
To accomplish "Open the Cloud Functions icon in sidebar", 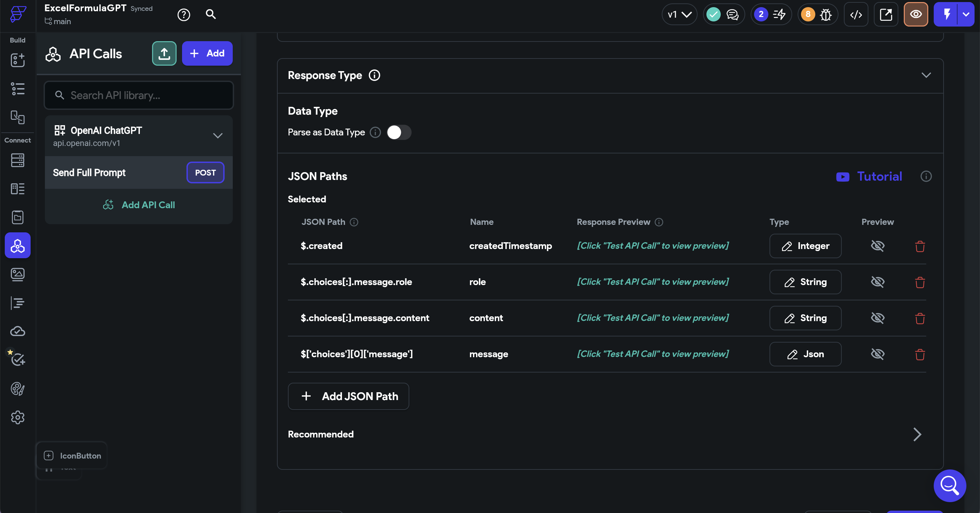I will [x=17, y=331].
